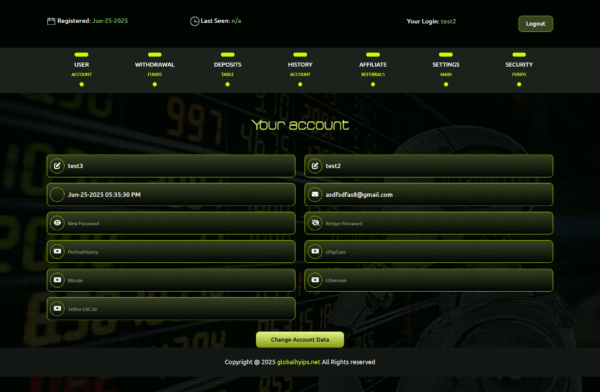Toggle visibility of the Retype Password field

315,223
